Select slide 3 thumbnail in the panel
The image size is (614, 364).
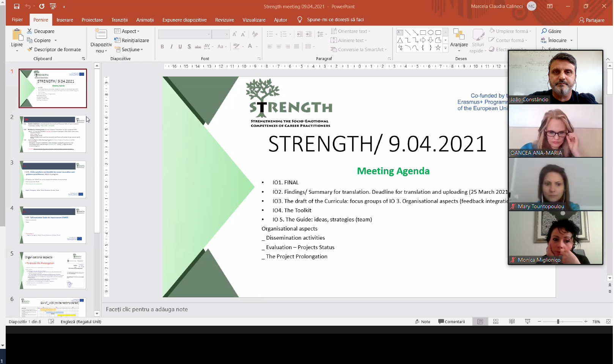[52, 179]
